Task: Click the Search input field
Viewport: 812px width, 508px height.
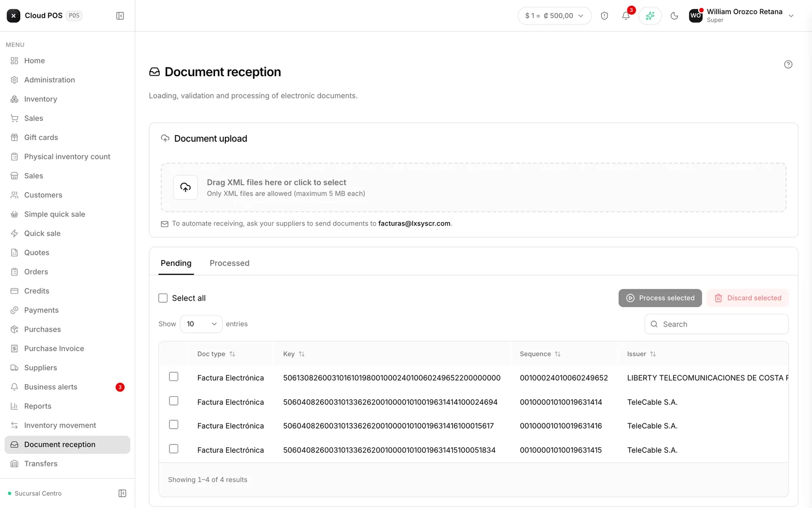Action: pos(717,324)
